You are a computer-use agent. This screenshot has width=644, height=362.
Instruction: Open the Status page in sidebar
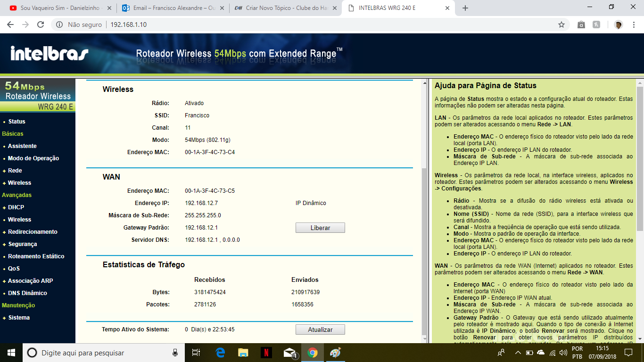[x=17, y=122]
